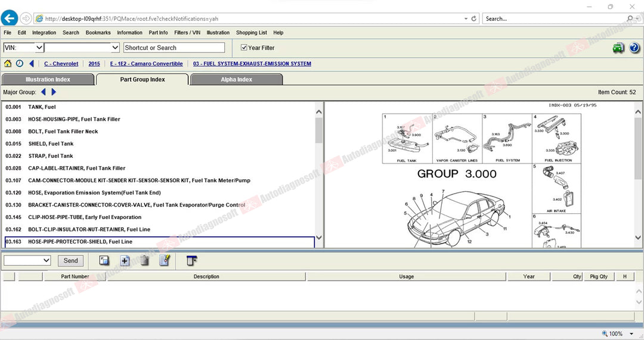The height and width of the screenshot is (340, 644).
Task: Go to previous Major Group arrow
Action: point(43,92)
